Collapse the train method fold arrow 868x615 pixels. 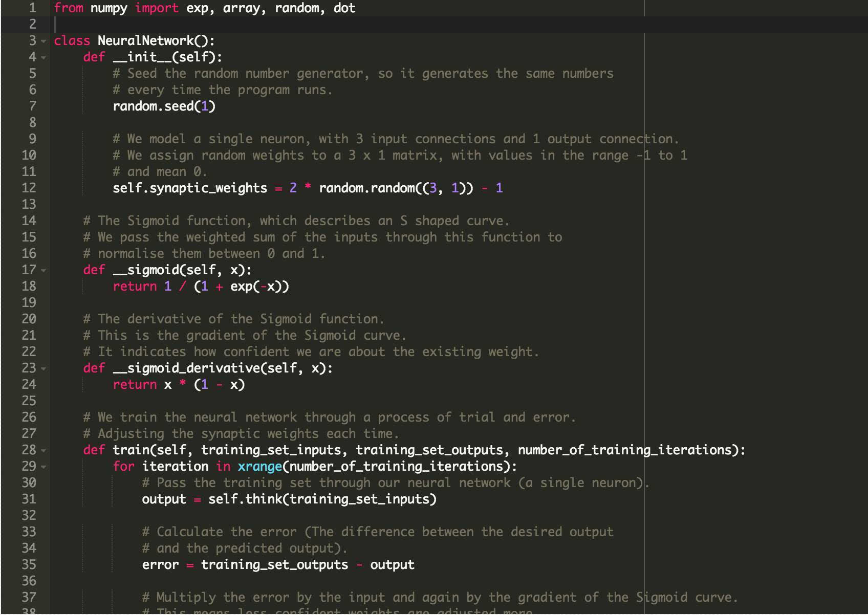(44, 450)
